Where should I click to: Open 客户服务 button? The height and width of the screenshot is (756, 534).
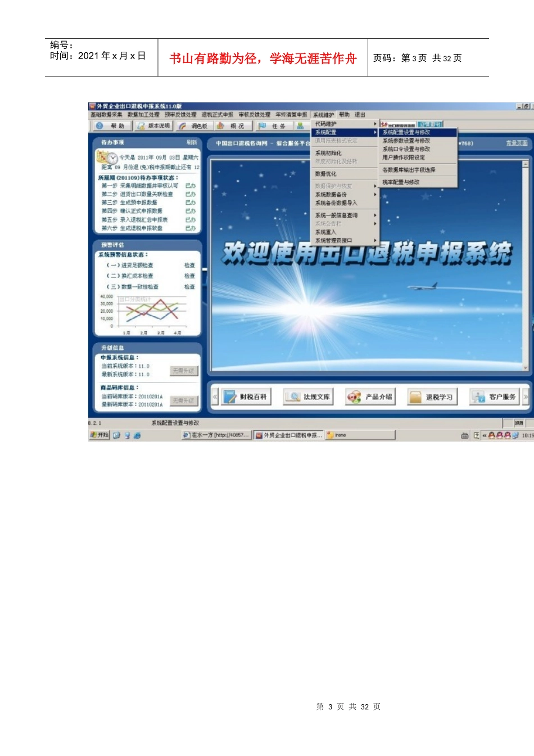[x=494, y=397]
